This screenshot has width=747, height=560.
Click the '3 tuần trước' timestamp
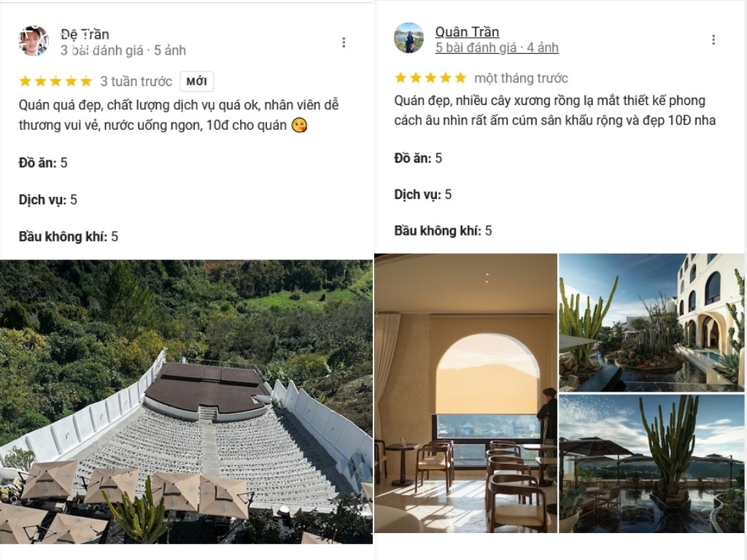click(x=136, y=82)
